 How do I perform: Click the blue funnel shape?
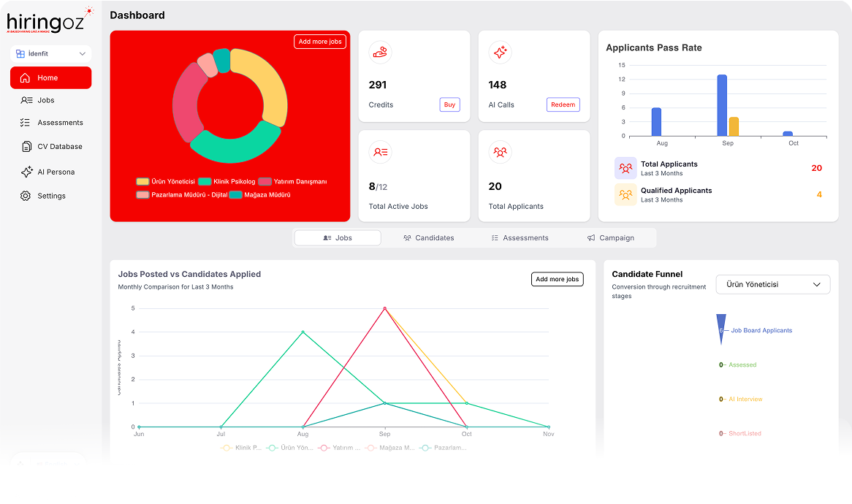721,326
